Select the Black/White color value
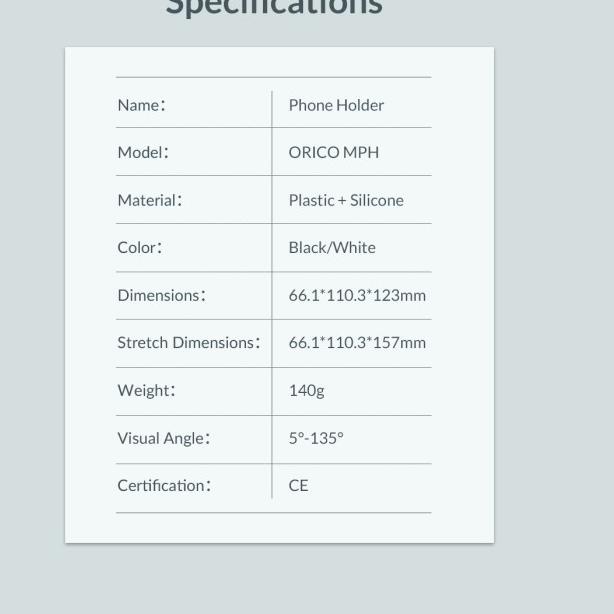Screen dimensions: 614x614 332,247
